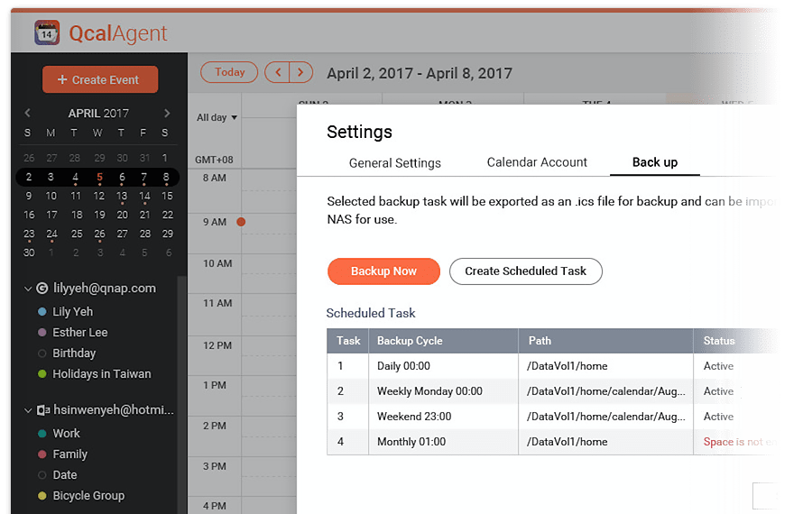The image size is (812, 514).
Task: Click the sidebar vertical scrollbar
Action: (x=181, y=395)
